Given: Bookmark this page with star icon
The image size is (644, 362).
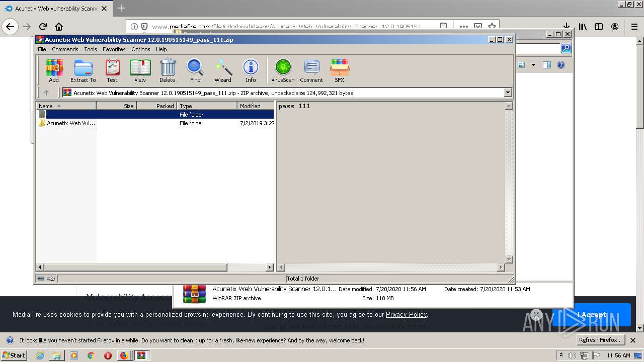Looking at the screenshot, I should (492, 26).
